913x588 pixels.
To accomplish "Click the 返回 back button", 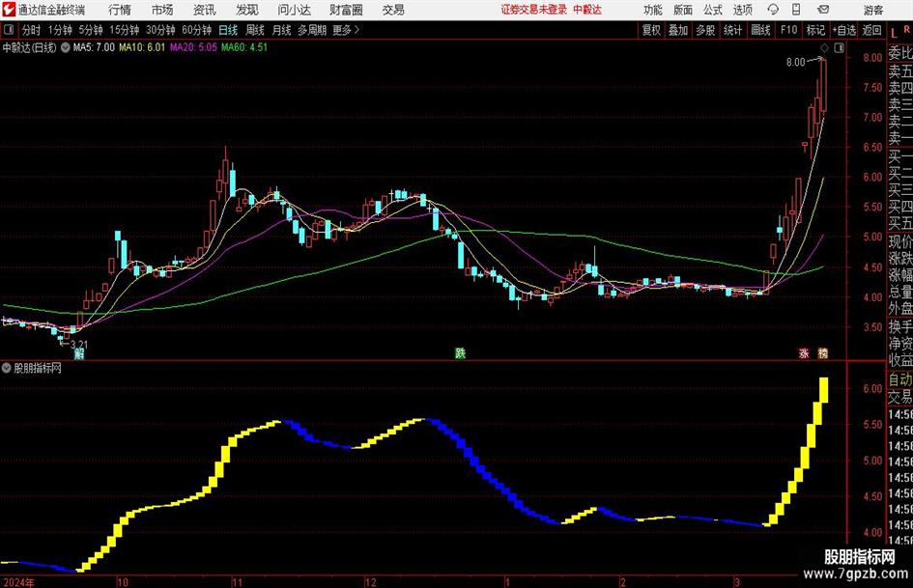I will click(x=871, y=30).
